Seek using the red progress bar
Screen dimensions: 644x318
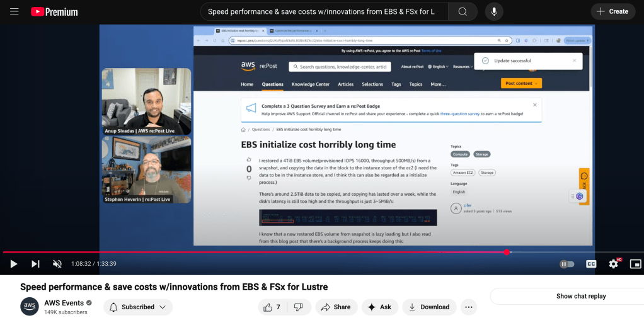pyautogui.click(x=252, y=252)
